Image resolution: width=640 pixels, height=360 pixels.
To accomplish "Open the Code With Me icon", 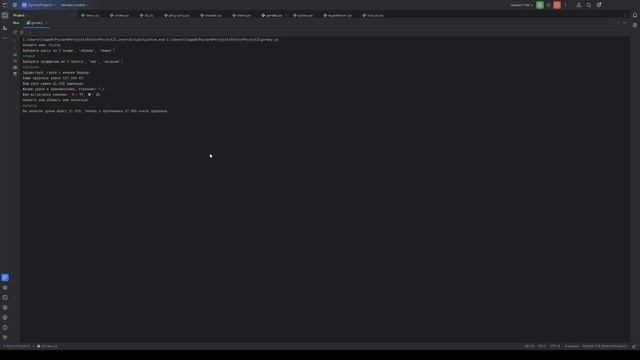I will tap(579, 5).
